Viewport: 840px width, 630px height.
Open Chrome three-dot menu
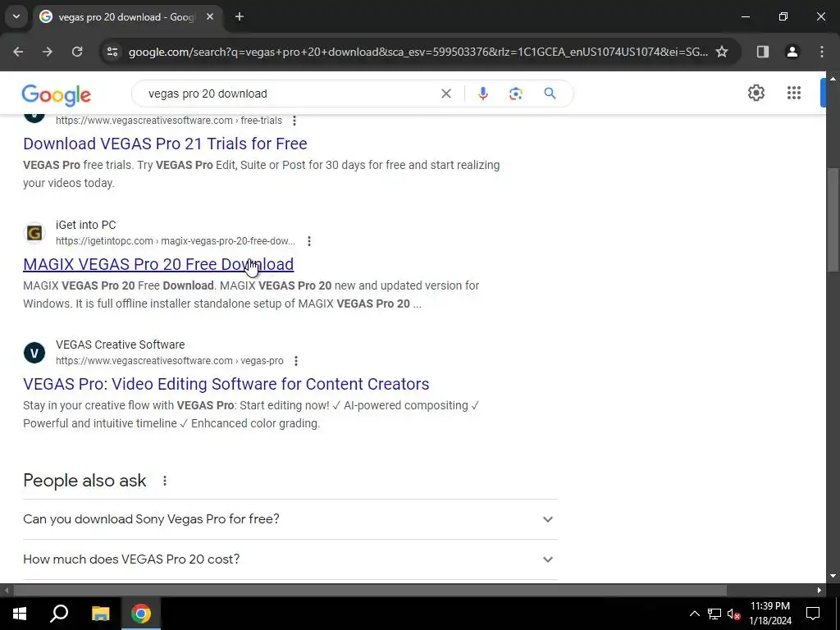822,52
